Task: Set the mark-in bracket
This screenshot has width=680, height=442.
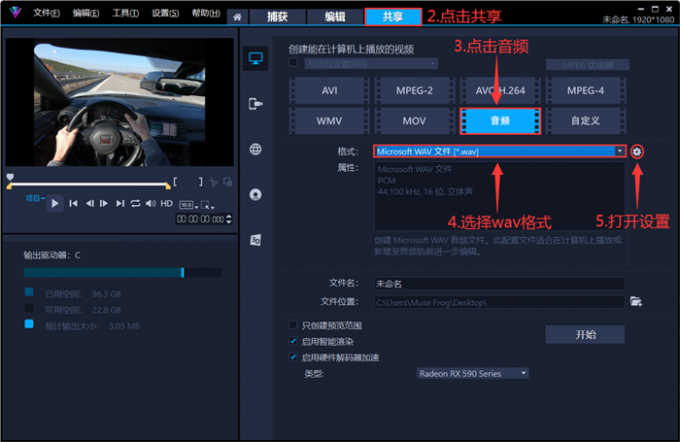Action: (x=175, y=182)
